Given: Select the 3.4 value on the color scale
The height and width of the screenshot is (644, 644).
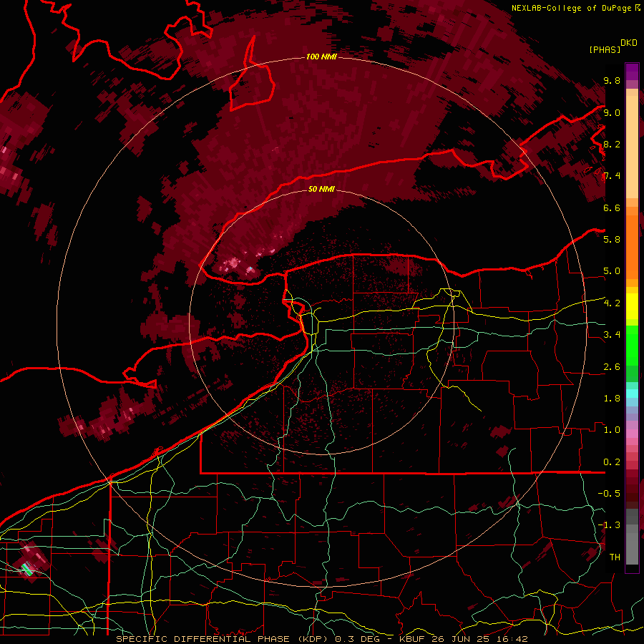Looking at the screenshot, I should click(x=612, y=334).
